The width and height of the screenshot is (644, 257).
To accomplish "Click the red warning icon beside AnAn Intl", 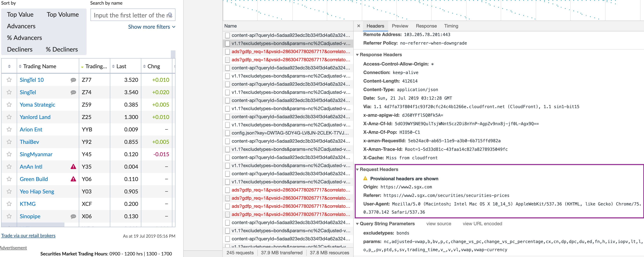I will click(x=73, y=167).
